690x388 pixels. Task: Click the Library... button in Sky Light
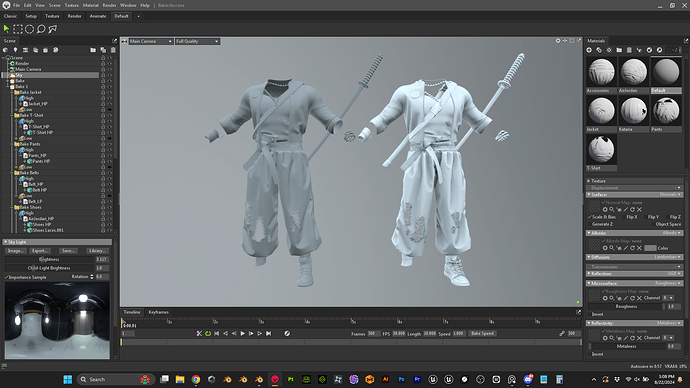(97, 251)
